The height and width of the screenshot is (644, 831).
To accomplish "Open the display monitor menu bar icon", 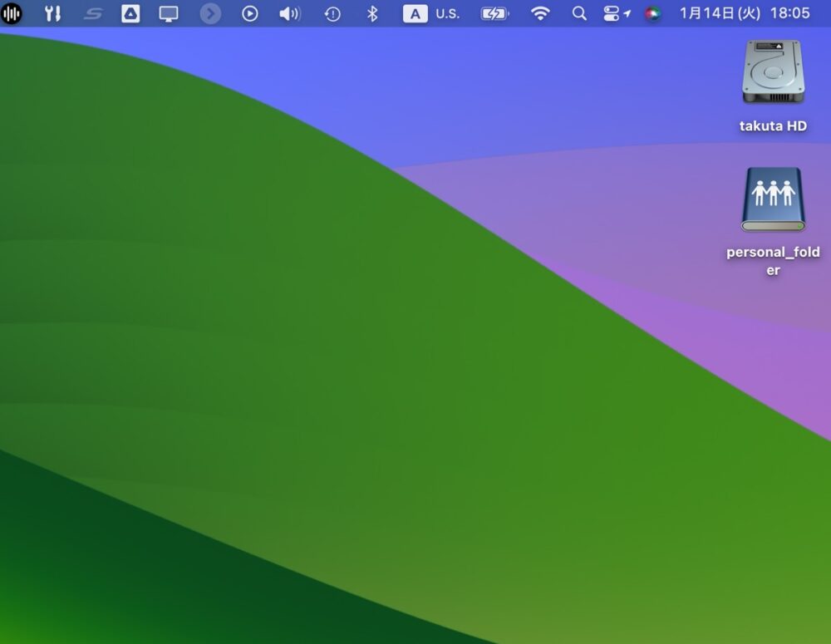I will 169,13.
